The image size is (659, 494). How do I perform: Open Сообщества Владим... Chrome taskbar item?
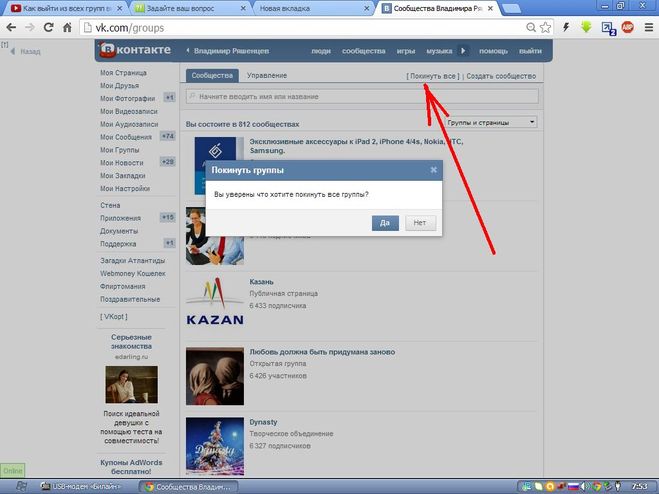[x=189, y=487]
